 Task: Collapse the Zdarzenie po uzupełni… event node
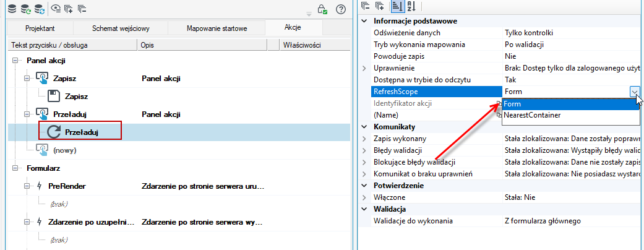27,223
